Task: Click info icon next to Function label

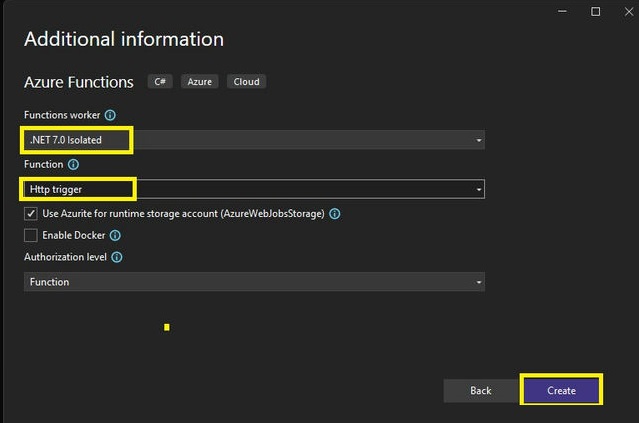Action: [73, 165]
